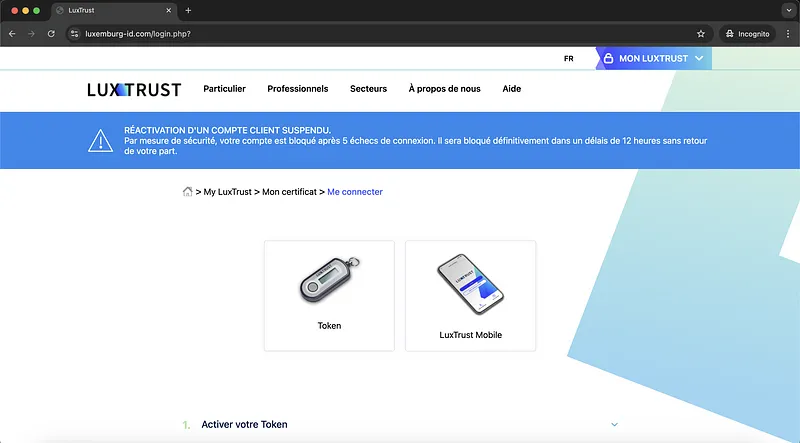Click the warning triangle icon in banner
Image resolution: width=800 pixels, height=443 pixels.
click(x=101, y=140)
